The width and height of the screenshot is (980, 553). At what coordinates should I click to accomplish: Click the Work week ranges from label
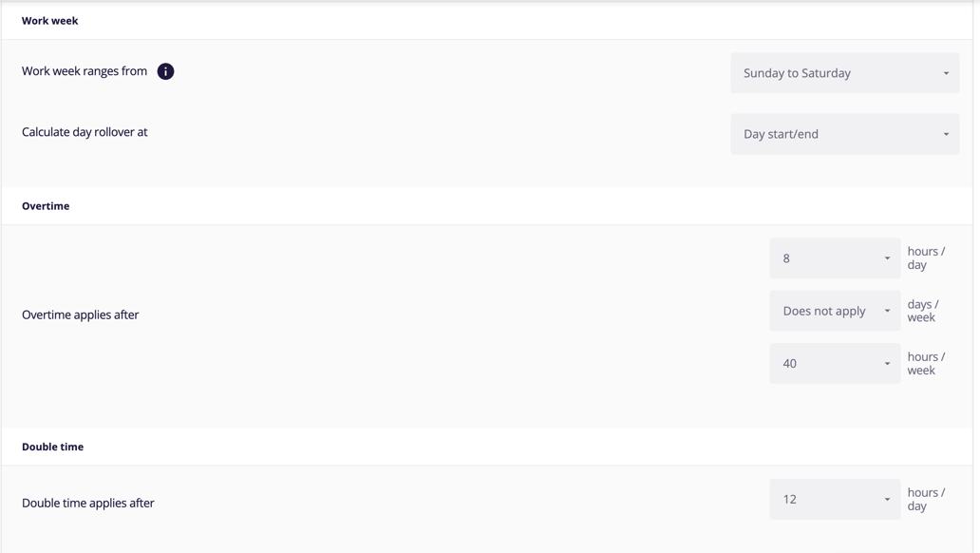pos(85,71)
